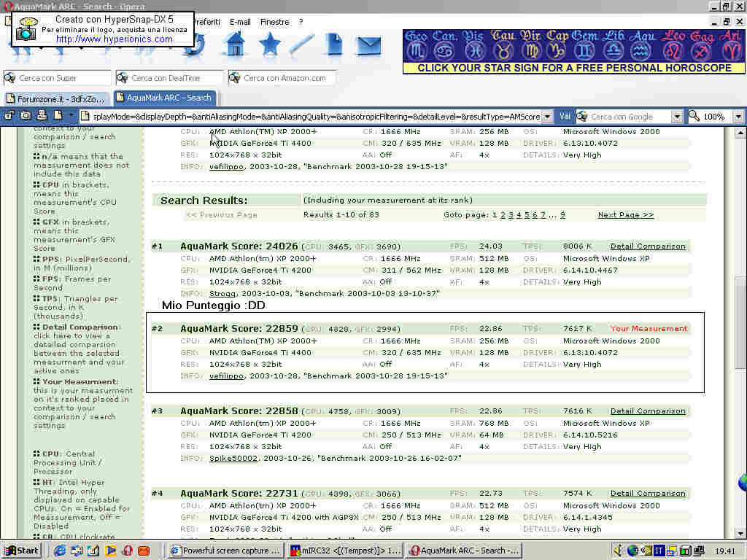Open the zoom percentage dropdown
The height and width of the screenshot is (560, 747).
point(738,116)
